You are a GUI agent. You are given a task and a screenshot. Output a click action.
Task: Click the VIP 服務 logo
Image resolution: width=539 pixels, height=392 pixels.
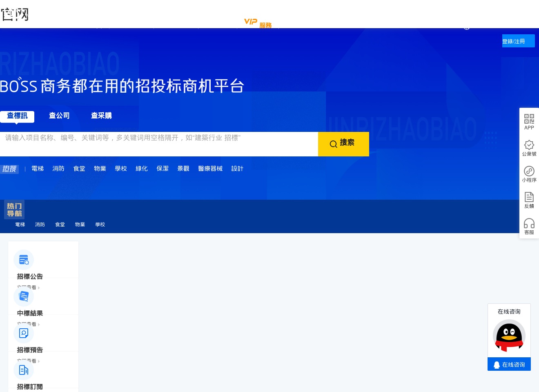pos(258,23)
